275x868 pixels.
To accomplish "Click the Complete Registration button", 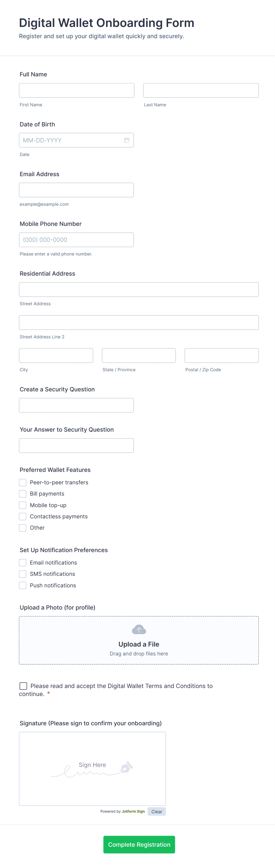I will pyautogui.click(x=139, y=845).
